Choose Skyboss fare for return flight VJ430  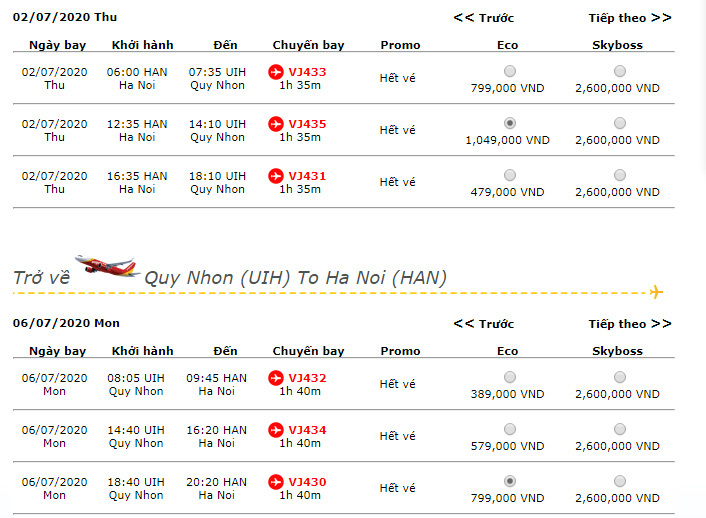point(620,481)
